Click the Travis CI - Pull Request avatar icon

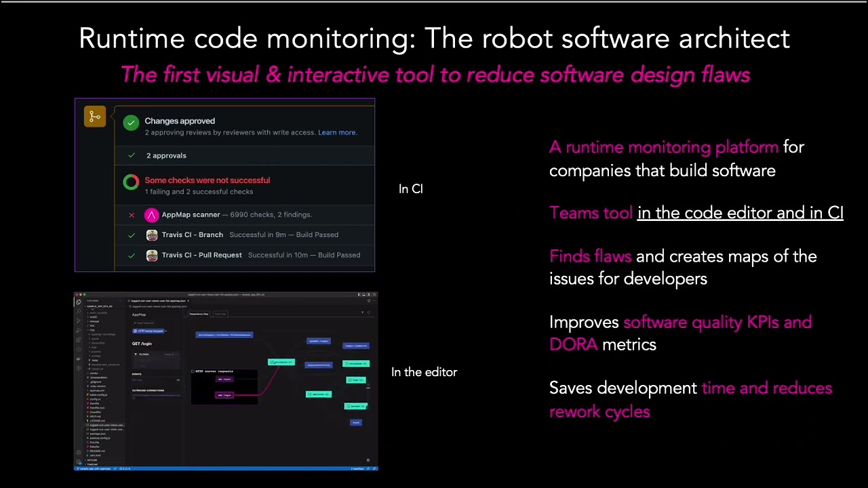point(152,256)
